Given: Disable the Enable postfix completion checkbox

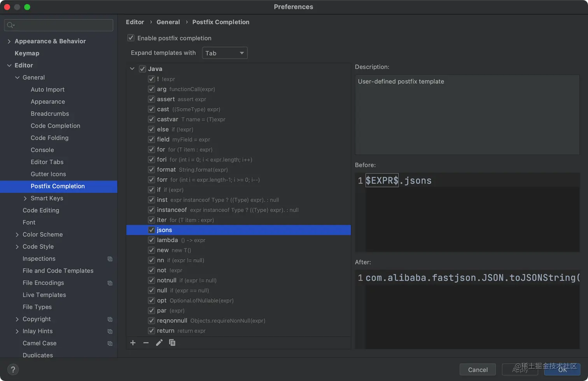Looking at the screenshot, I should coord(131,38).
